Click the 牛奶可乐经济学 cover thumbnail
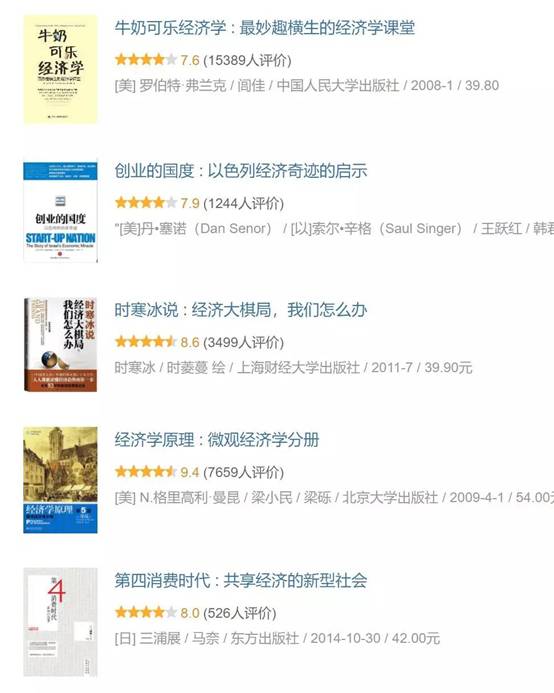This screenshot has height=693, width=554. 61,69
